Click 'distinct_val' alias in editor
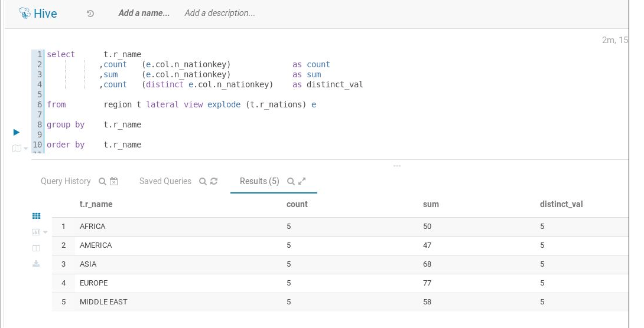Image resolution: width=644 pixels, height=328 pixels. [335, 84]
